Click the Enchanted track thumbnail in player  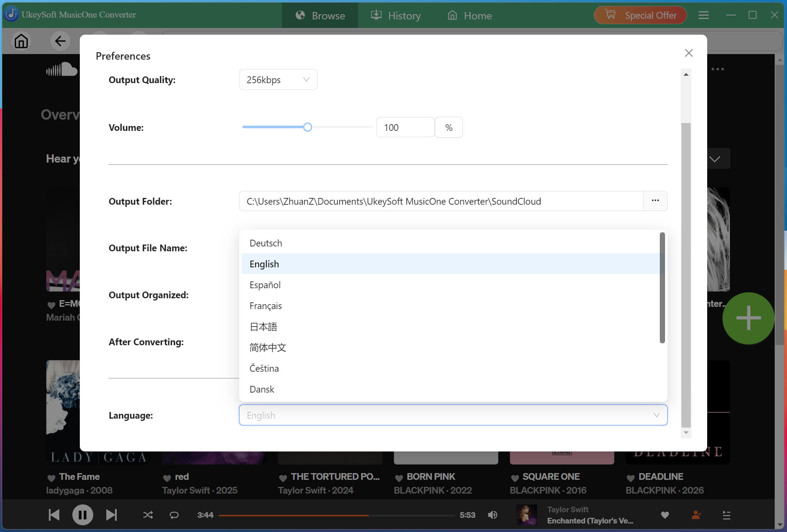[526, 515]
